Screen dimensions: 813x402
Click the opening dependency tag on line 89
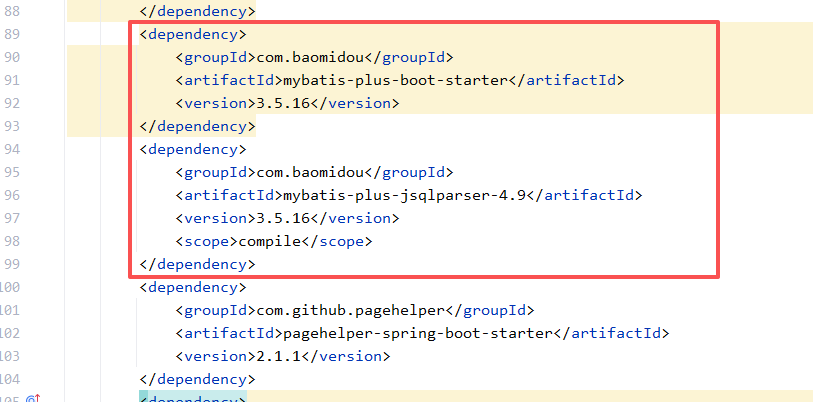193,34
